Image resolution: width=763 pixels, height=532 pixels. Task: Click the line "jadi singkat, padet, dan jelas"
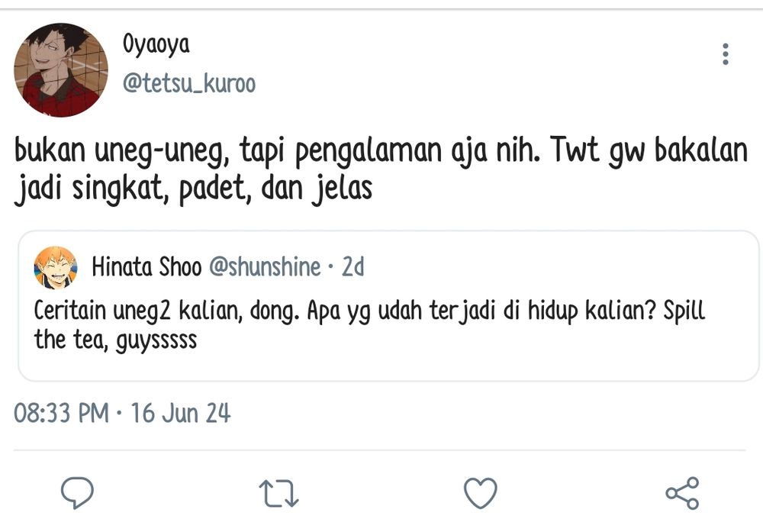pos(194,189)
